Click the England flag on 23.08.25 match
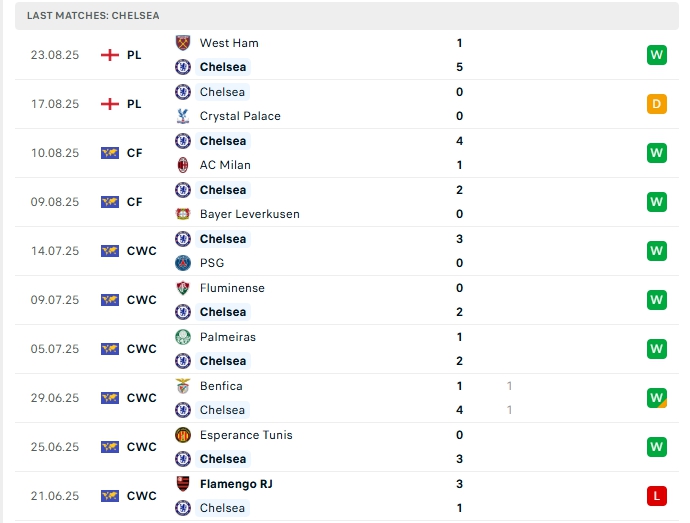The image size is (690, 523). click(x=110, y=55)
